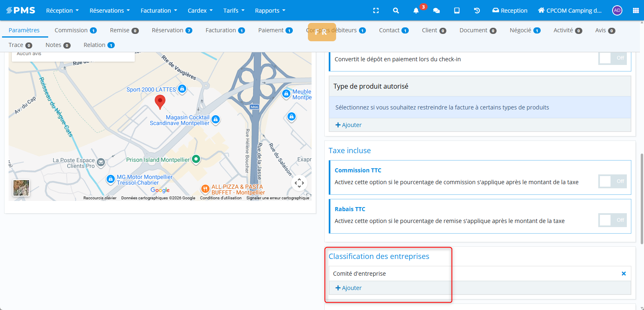The width and height of the screenshot is (644, 310).
Task: Open the search magnifier icon
Action: click(x=396, y=11)
